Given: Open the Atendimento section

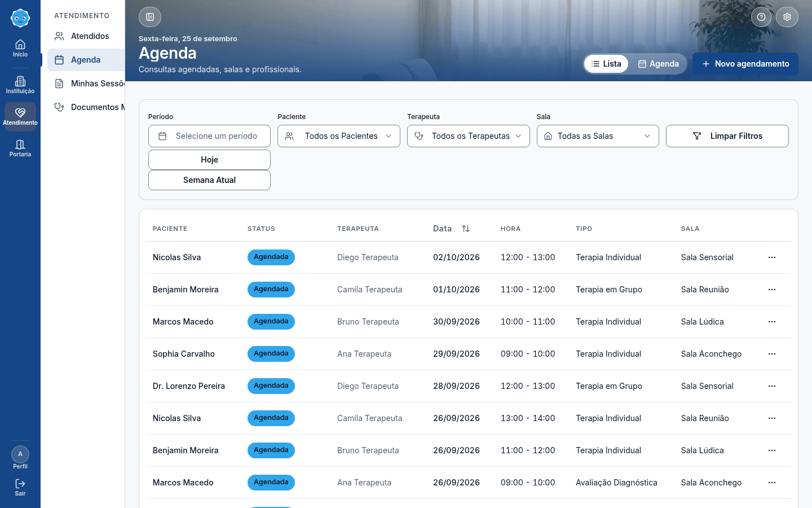Looking at the screenshot, I should (20, 117).
